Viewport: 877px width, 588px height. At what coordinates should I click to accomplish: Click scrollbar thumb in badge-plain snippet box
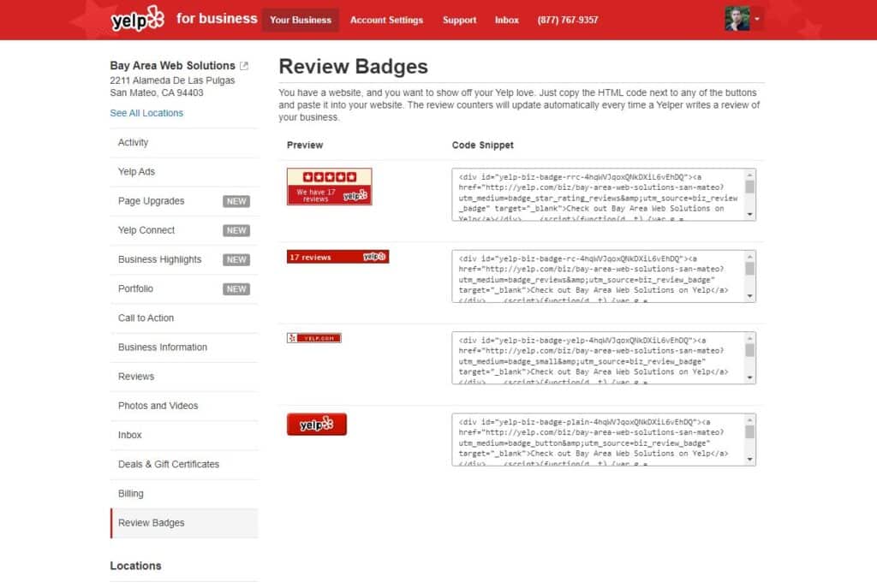click(750, 432)
